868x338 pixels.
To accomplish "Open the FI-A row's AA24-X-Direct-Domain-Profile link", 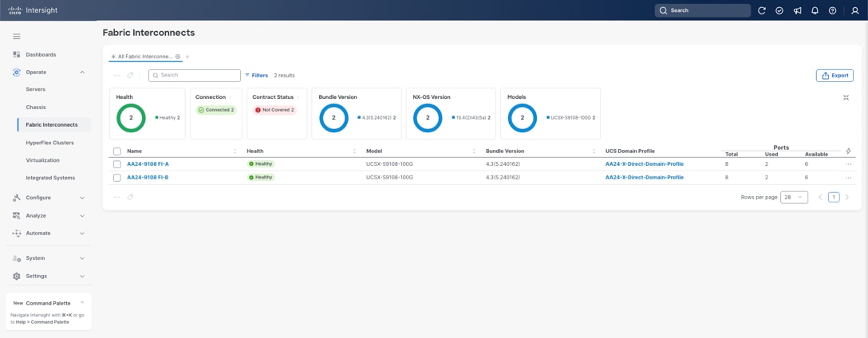I will coord(645,164).
